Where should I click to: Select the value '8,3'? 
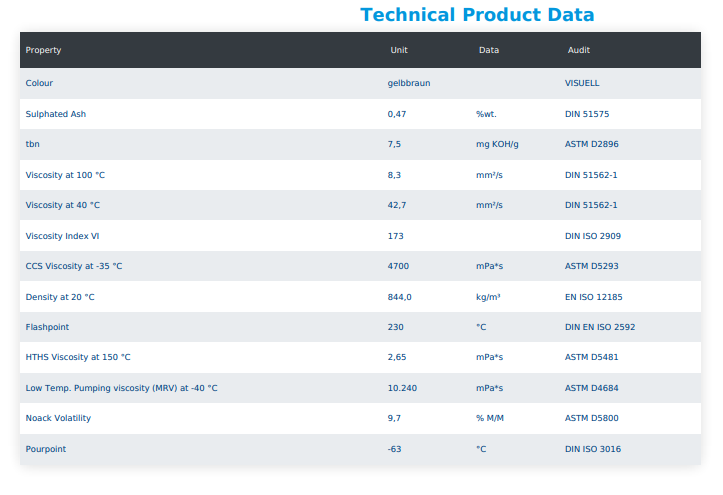(x=394, y=175)
